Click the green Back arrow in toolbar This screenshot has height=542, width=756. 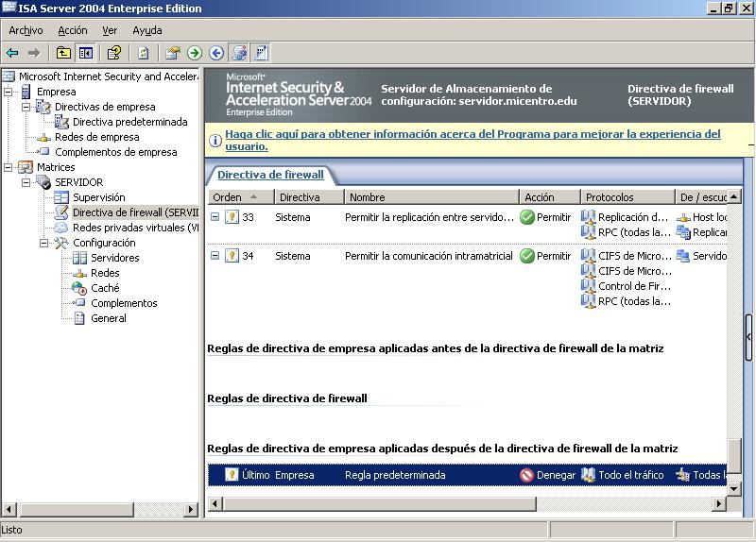tap(12, 53)
